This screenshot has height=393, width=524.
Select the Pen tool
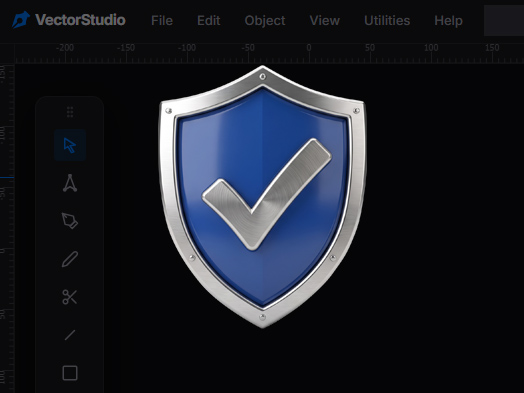[70, 221]
